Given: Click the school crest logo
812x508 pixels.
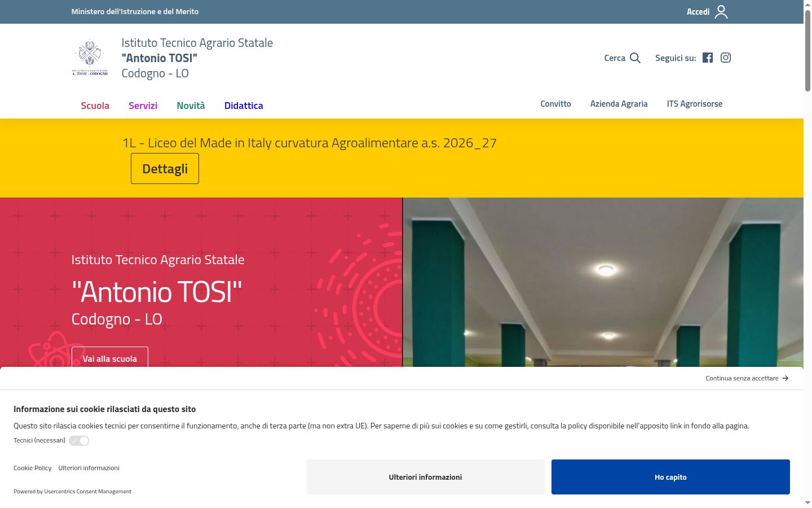Looking at the screenshot, I should 90,58.
